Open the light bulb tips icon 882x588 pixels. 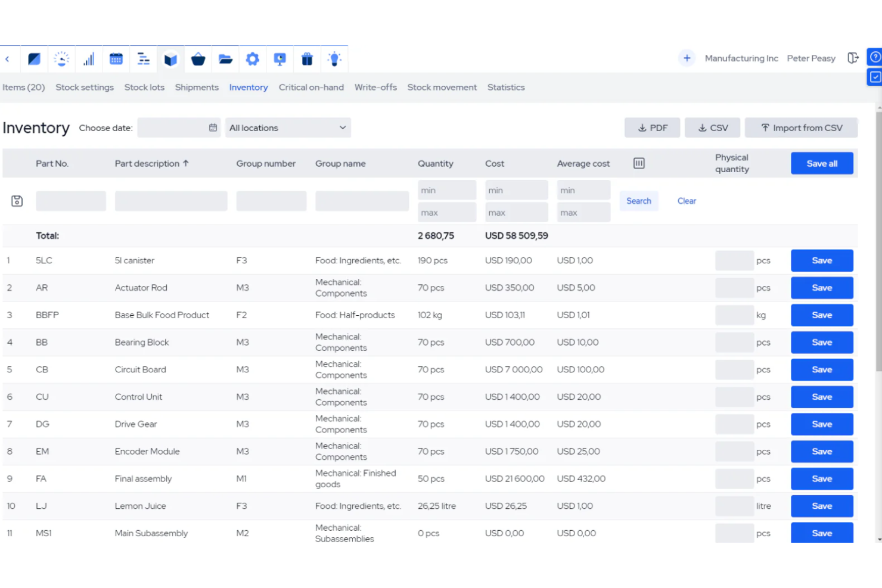tap(334, 59)
